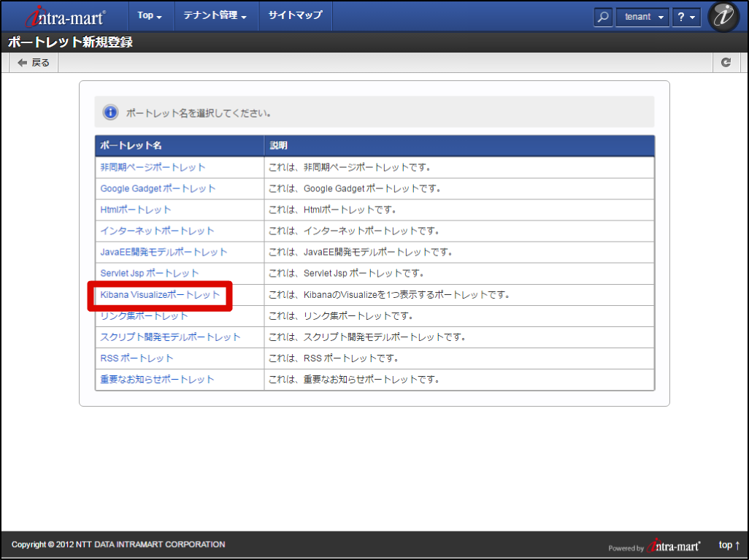Open the search magnifier in the header
Screen dimensions: 749x560
603,16
